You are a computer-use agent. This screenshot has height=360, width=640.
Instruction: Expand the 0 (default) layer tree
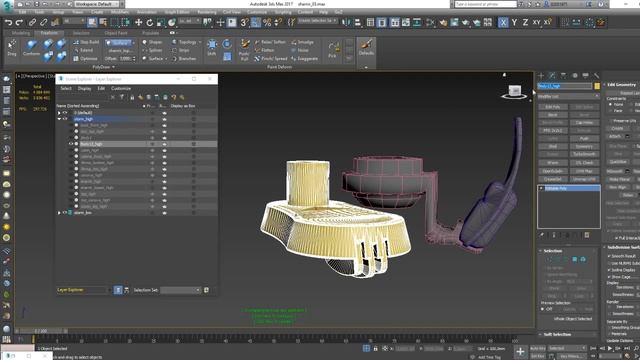tap(59, 113)
